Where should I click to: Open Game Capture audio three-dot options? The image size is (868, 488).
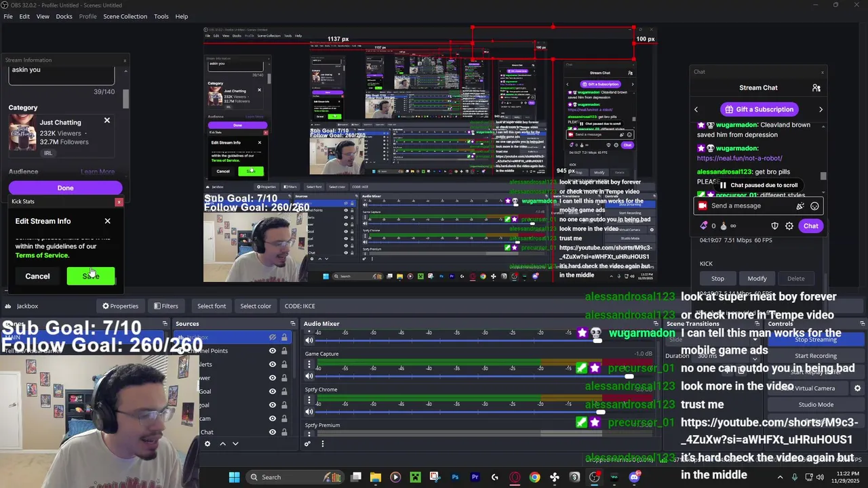pyautogui.click(x=309, y=365)
